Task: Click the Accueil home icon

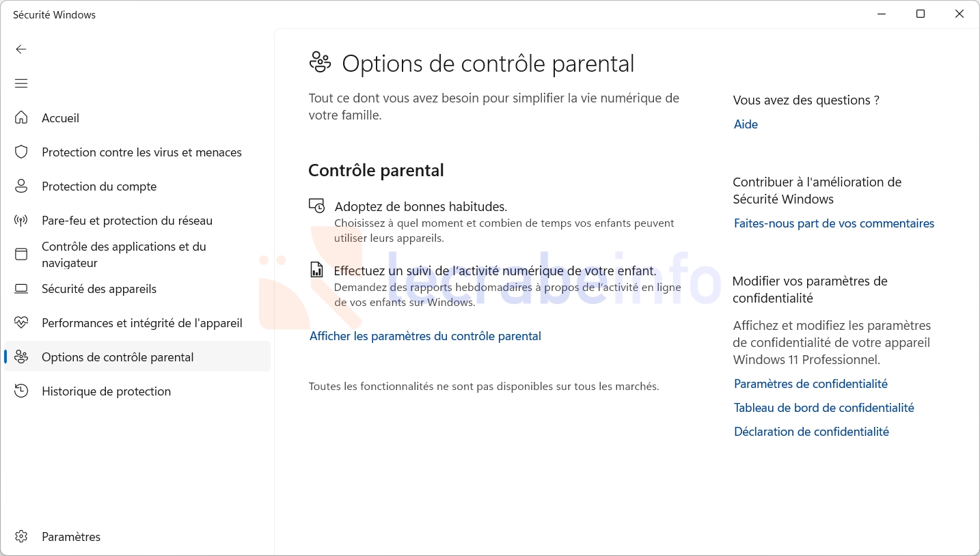Action: [x=21, y=117]
